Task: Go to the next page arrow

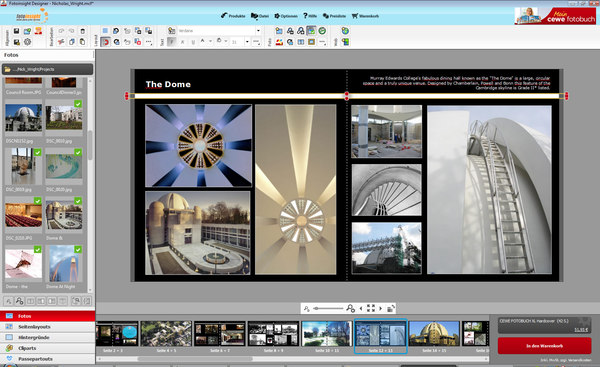Action: [380, 308]
